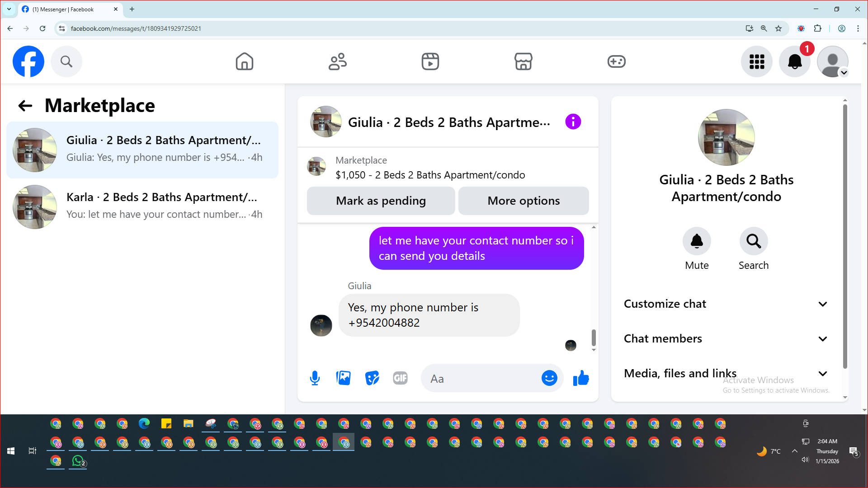Click the Mark as pending button
This screenshot has width=868, height=488.
[381, 201]
